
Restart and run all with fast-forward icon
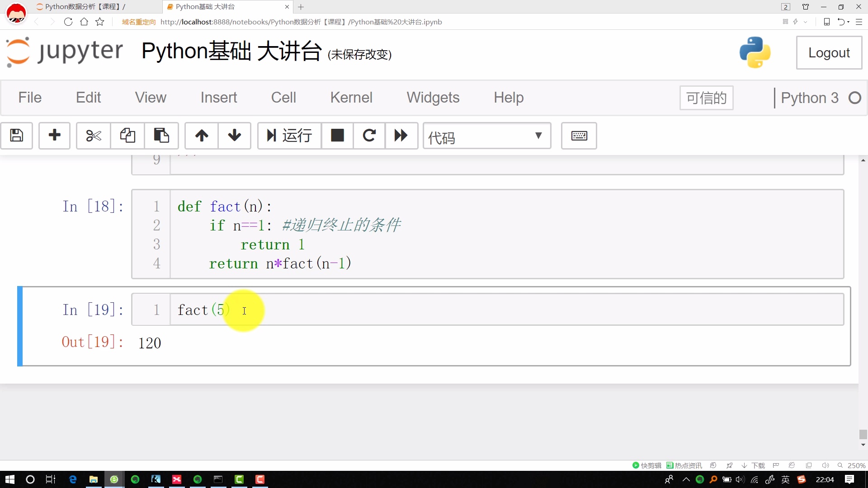click(401, 136)
